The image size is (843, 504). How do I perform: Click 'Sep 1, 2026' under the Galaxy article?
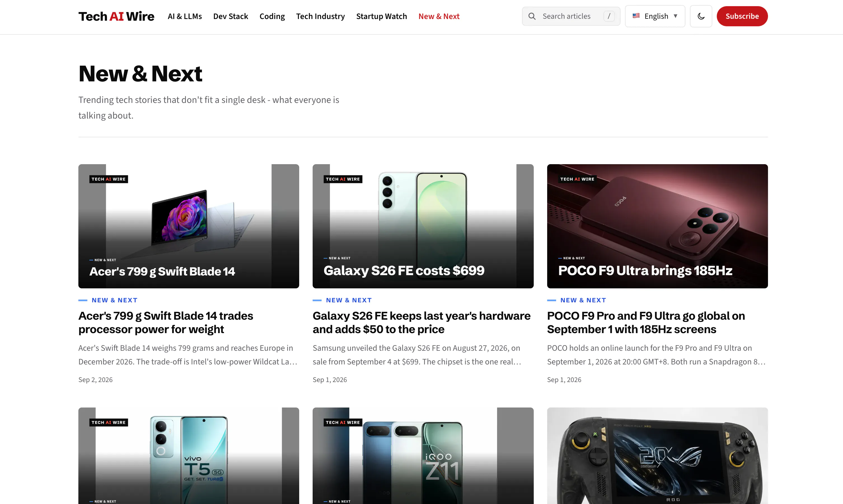pyautogui.click(x=330, y=380)
